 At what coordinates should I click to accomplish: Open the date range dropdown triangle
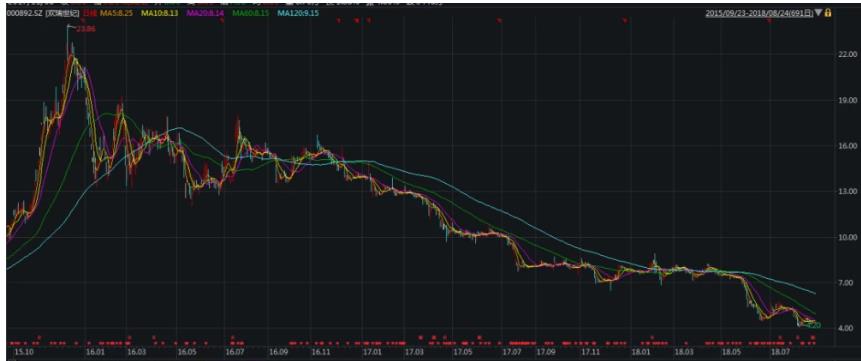(819, 12)
